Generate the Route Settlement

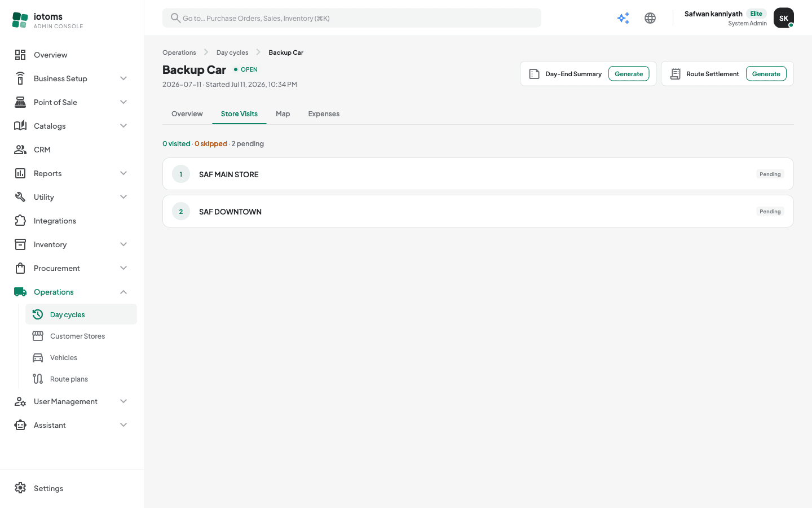(x=766, y=74)
